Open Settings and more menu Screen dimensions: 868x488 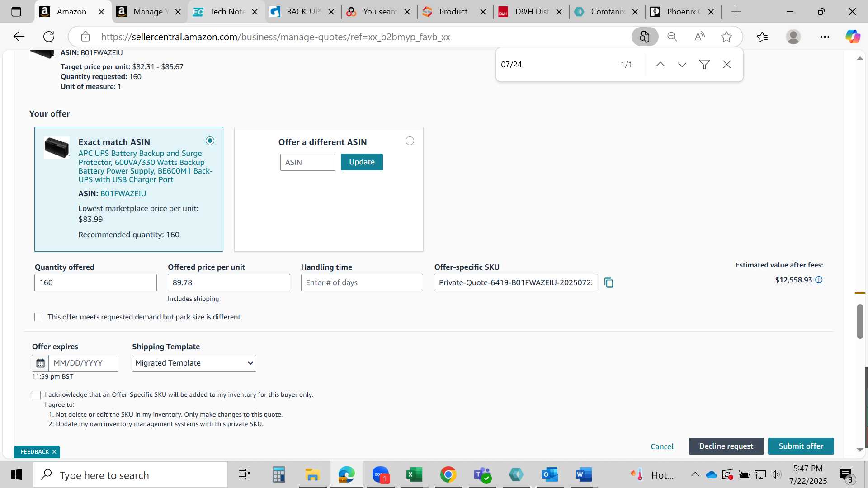tap(825, 37)
